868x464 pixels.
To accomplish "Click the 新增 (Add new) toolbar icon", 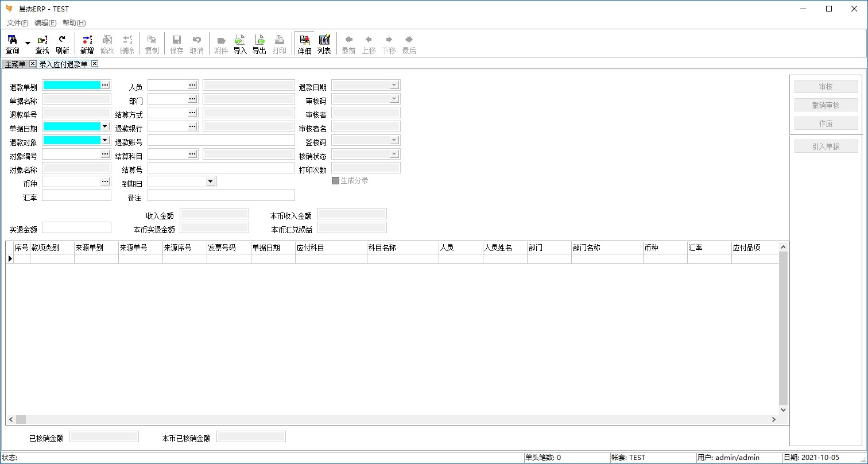I will [87, 44].
